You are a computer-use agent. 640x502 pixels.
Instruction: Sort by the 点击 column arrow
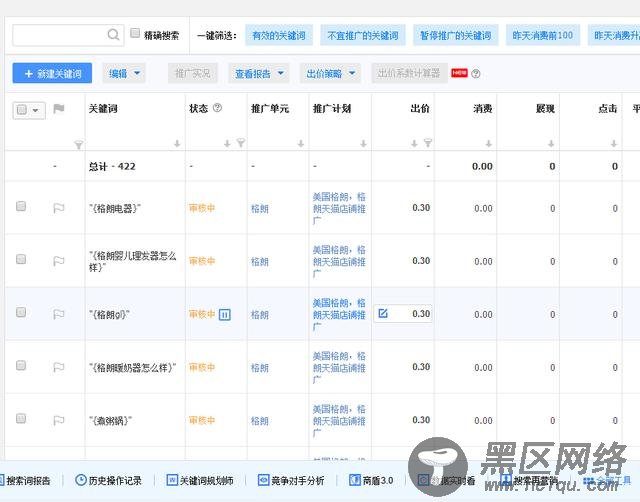pos(613,144)
